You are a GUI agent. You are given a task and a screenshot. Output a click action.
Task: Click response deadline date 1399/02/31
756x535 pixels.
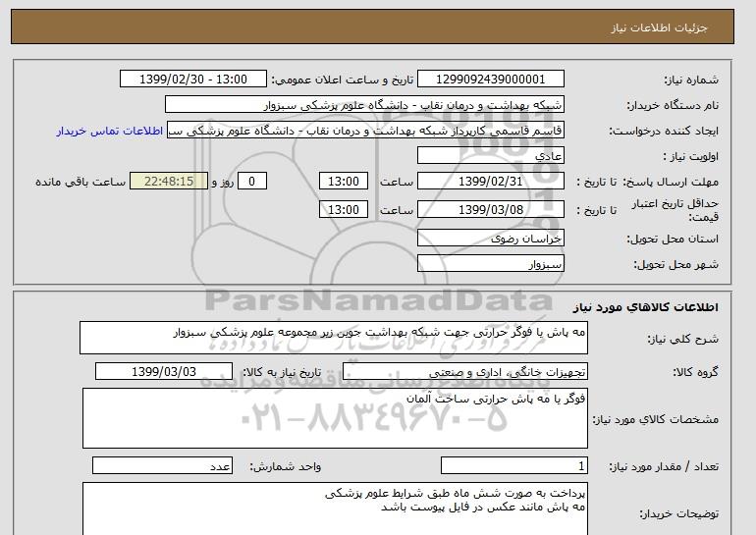491,182
